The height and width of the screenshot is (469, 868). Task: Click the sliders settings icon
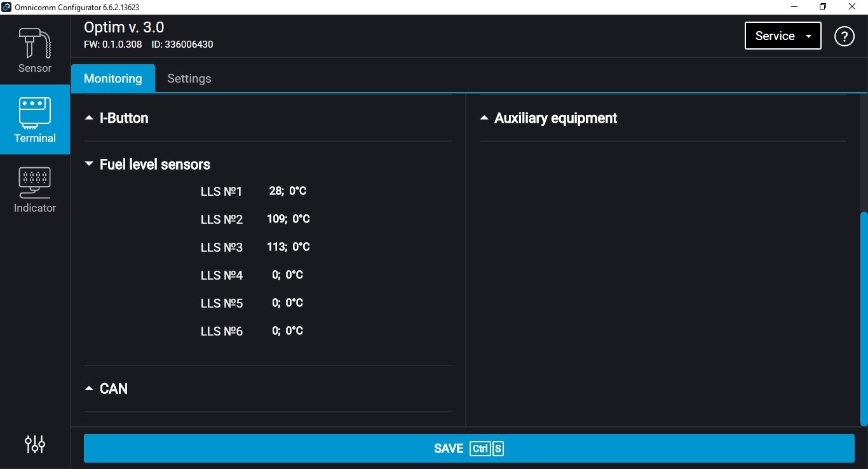click(x=35, y=444)
